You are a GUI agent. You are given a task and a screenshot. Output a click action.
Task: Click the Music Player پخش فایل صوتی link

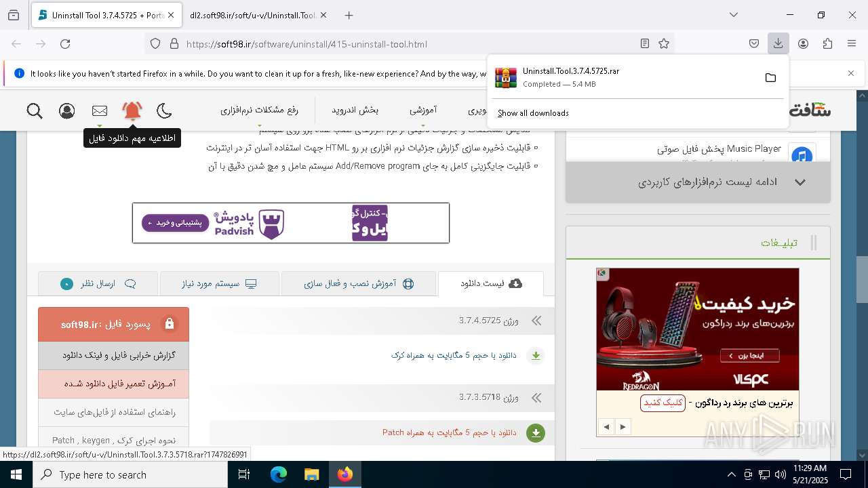[x=719, y=148]
